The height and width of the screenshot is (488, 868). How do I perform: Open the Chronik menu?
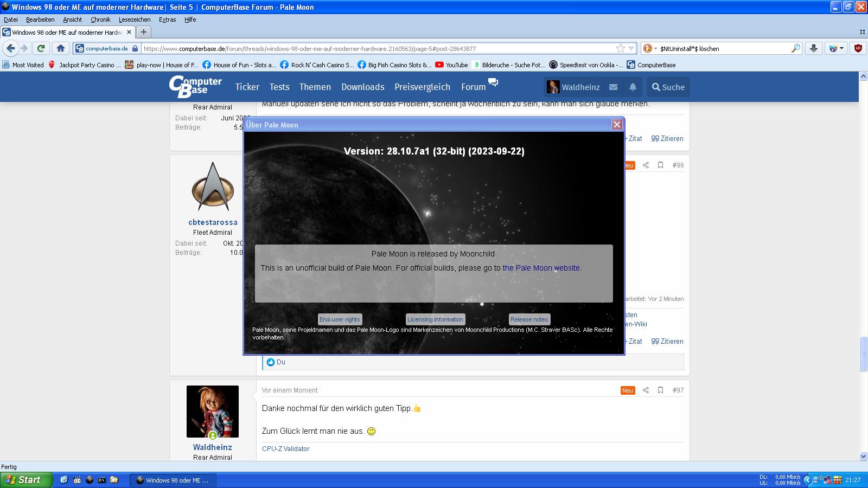pyautogui.click(x=100, y=20)
